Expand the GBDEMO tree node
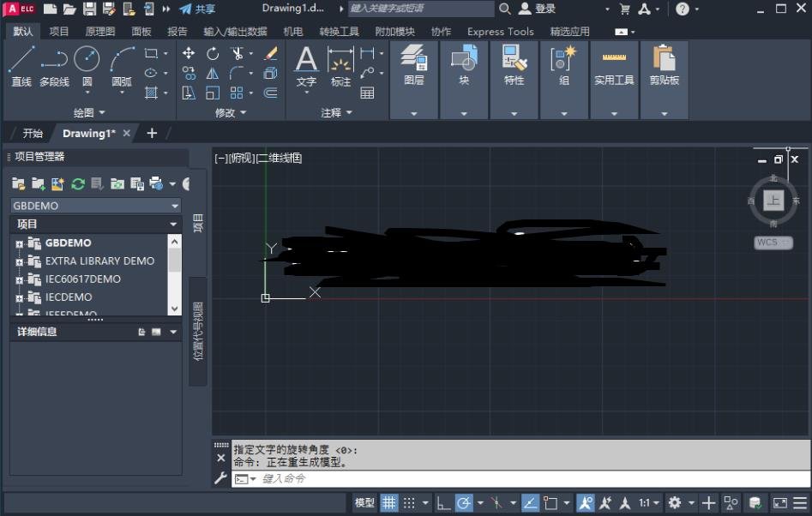812x516 pixels. 19,243
